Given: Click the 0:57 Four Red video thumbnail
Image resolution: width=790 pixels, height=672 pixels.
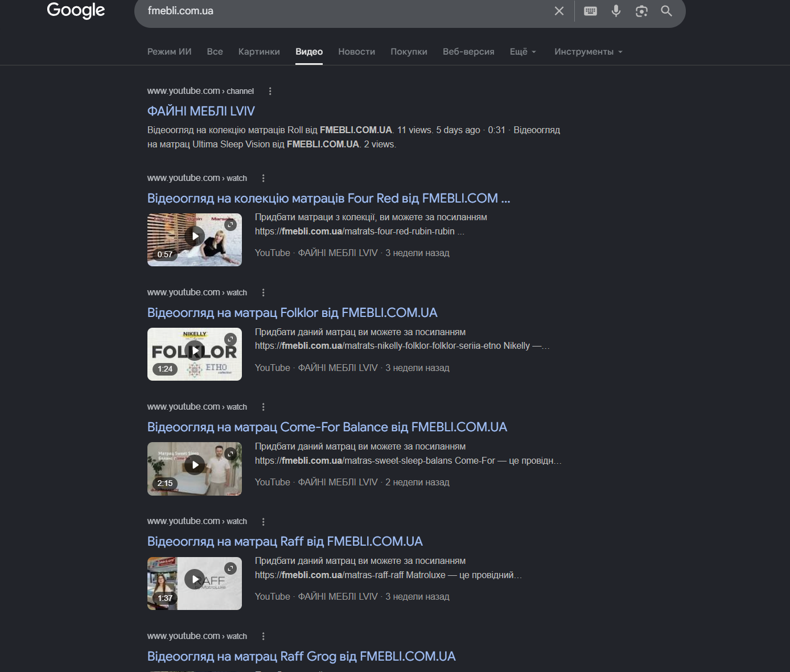Looking at the screenshot, I should pos(195,240).
